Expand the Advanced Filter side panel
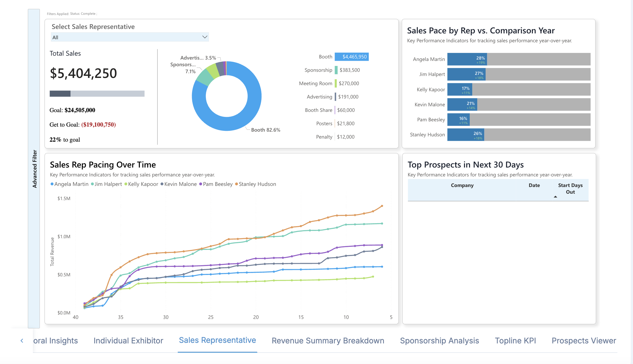This screenshot has height=364, width=633. coord(34,169)
